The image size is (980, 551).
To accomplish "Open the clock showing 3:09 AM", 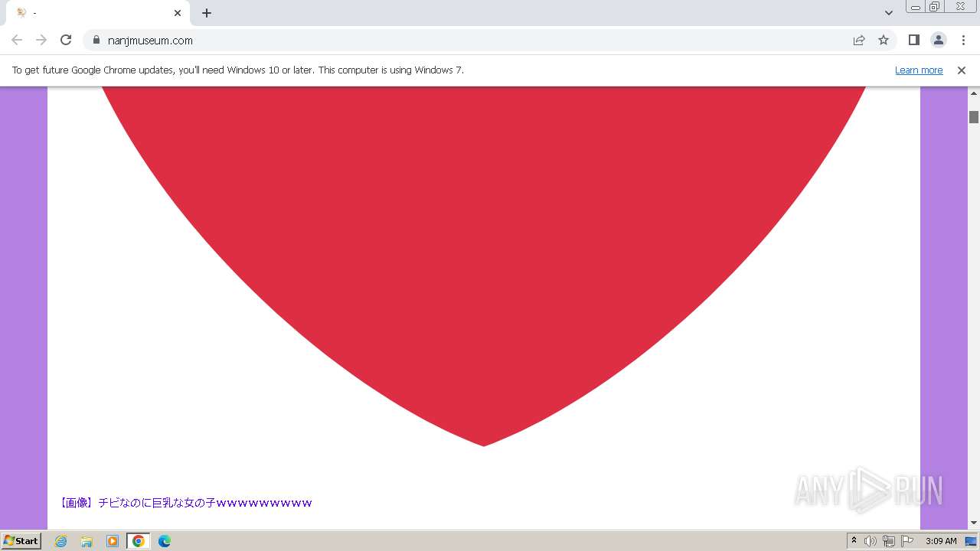I will 941,541.
